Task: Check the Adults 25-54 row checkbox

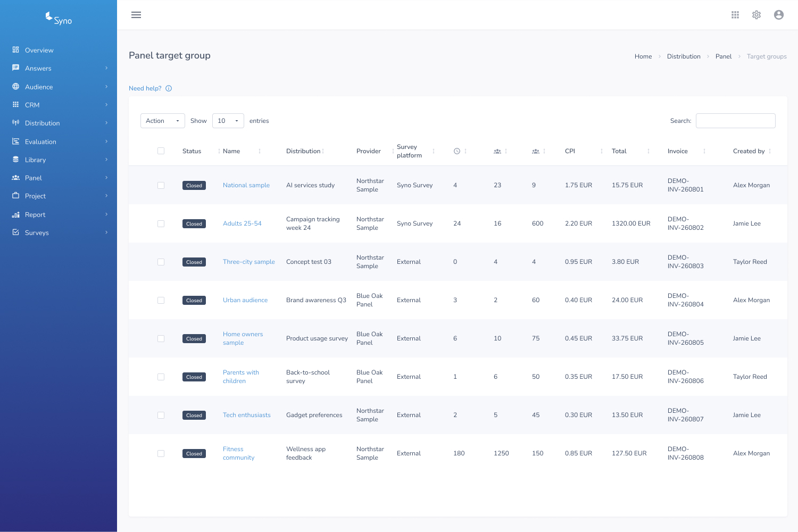Action: point(161,223)
